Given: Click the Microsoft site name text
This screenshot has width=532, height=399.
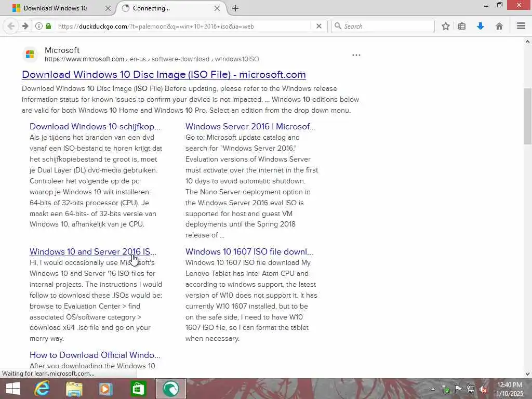Looking at the screenshot, I should (x=62, y=50).
